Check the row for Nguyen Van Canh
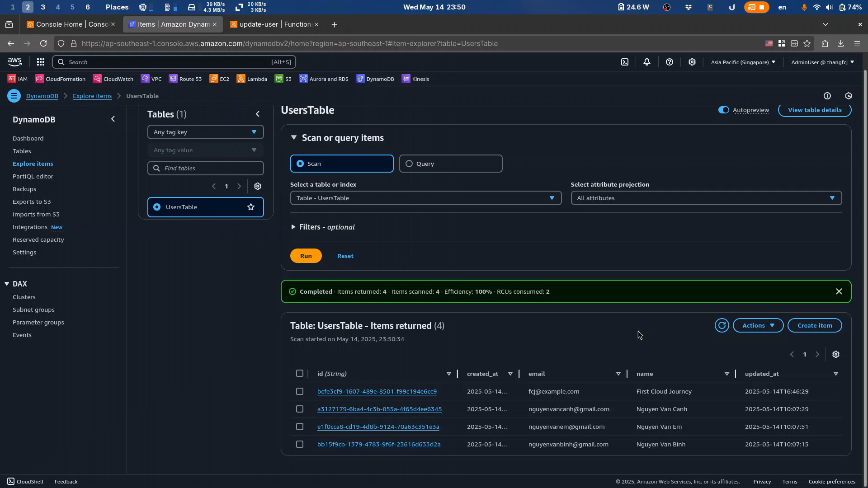The width and height of the screenshot is (868, 488). click(300, 409)
